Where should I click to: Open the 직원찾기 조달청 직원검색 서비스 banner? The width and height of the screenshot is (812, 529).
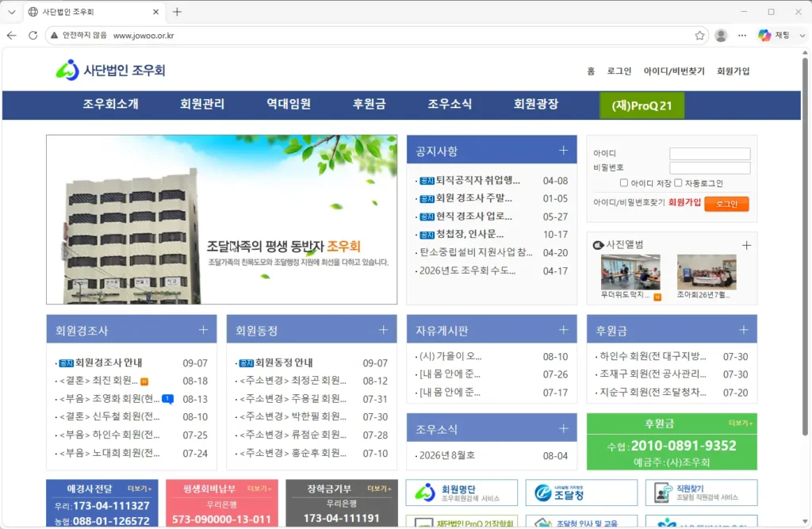(x=701, y=493)
